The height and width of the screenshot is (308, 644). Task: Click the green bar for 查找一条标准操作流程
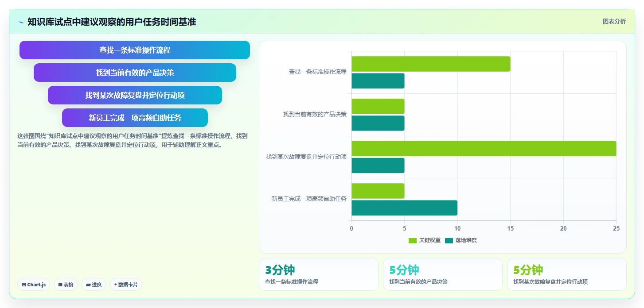[x=431, y=64]
